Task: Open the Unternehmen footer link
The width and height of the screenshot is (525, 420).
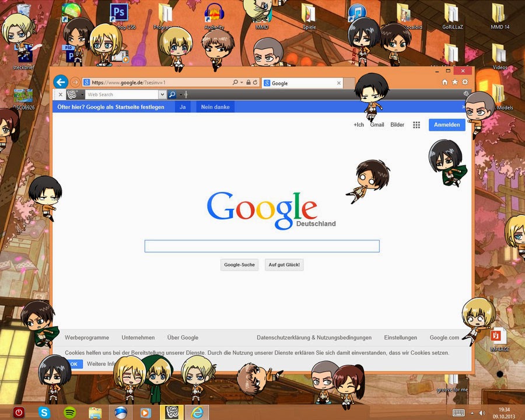Action: tap(138, 338)
